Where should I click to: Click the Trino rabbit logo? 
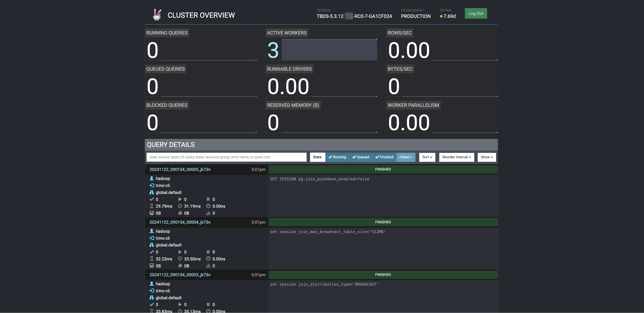coord(157,15)
